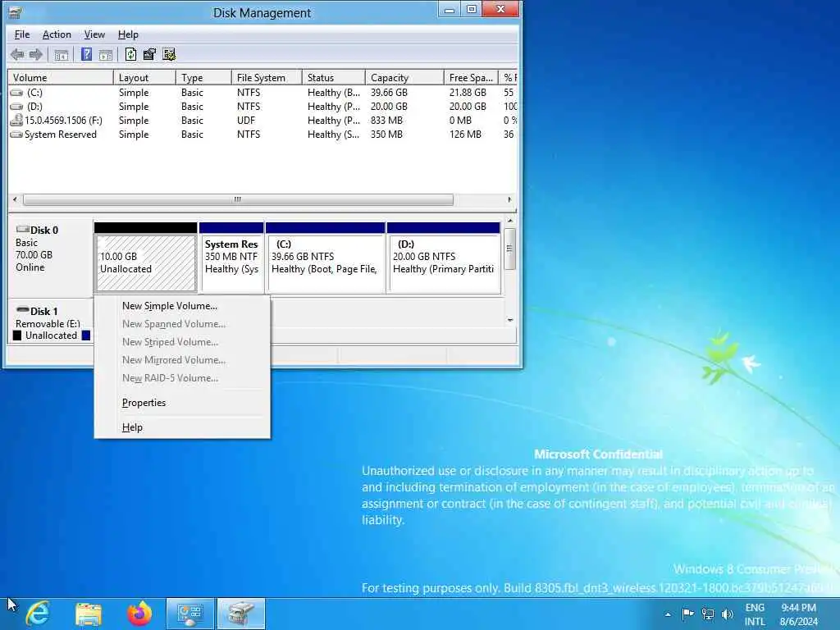Click the blue Primary partition legend swatch
This screenshot has height=630, width=840.
[x=85, y=336]
